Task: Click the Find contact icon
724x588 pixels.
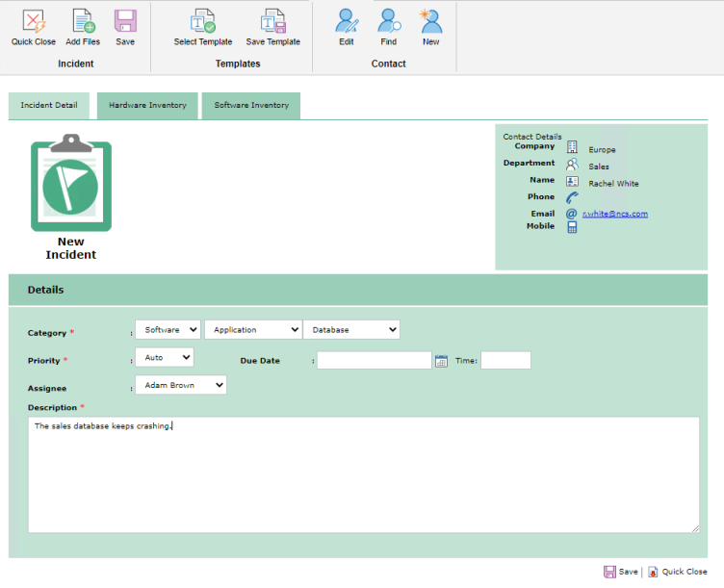Action: pyautogui.click(x=388, y=22)
